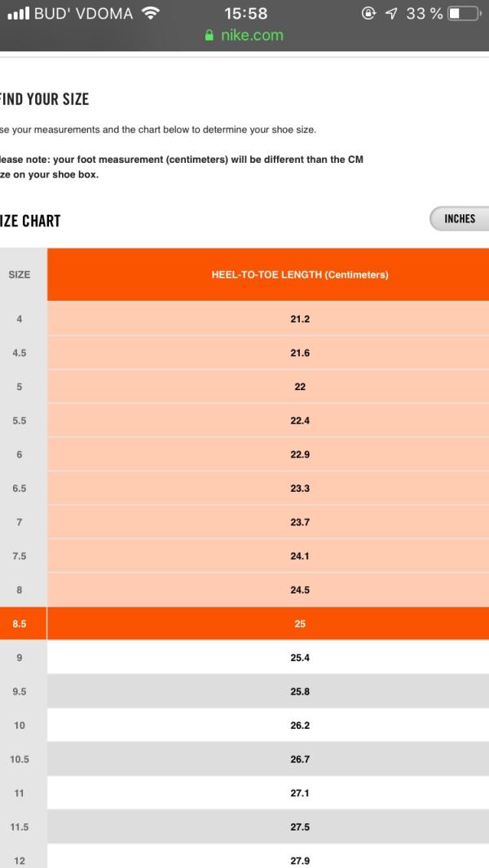Screen dimensions: 489x868
Task: Tap the location arrow icon
Action: pyautogui.click(x=391, y=13)
